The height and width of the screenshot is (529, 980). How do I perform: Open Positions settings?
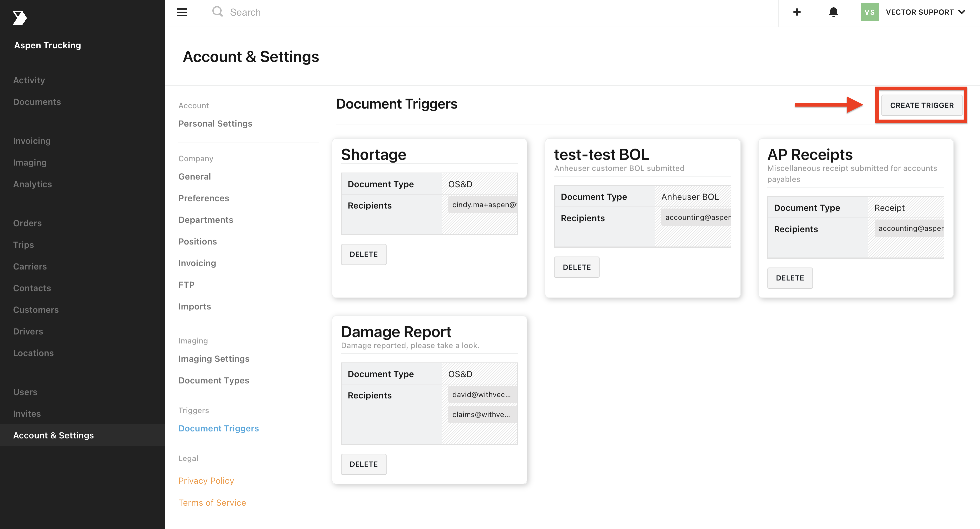click(x=197, y=242)
